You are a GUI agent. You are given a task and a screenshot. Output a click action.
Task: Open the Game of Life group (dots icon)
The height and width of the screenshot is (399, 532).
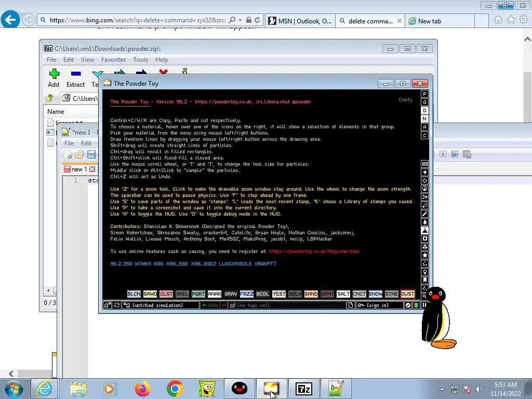point(424,263)
